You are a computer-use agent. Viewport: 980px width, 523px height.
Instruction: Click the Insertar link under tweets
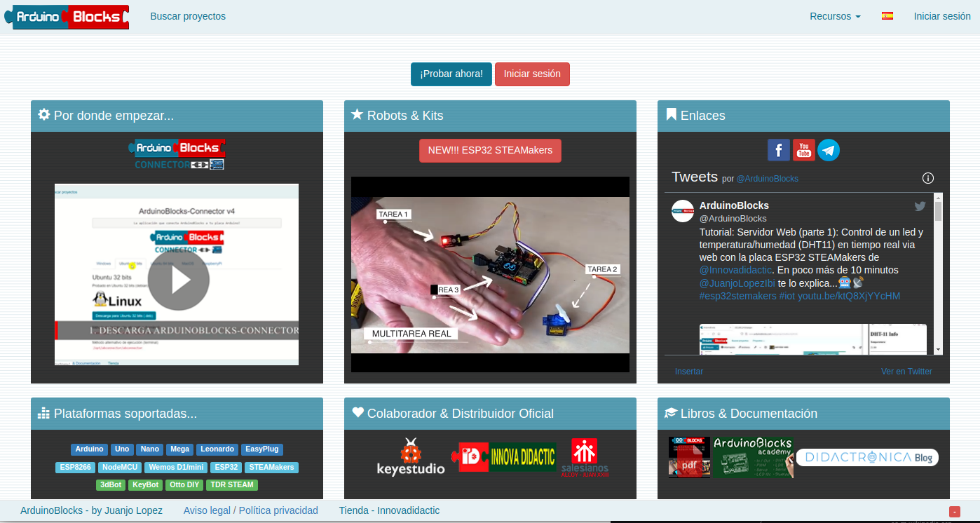(689, 372)
